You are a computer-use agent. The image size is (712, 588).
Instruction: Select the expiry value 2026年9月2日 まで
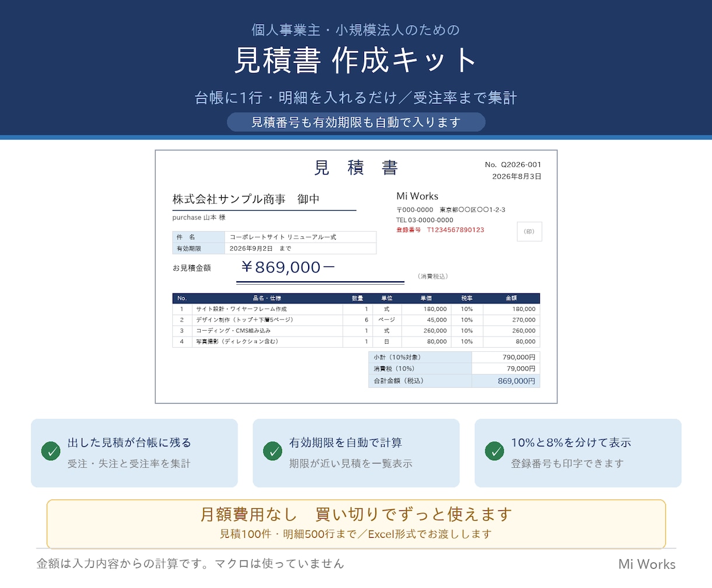(x=260, y=249)
